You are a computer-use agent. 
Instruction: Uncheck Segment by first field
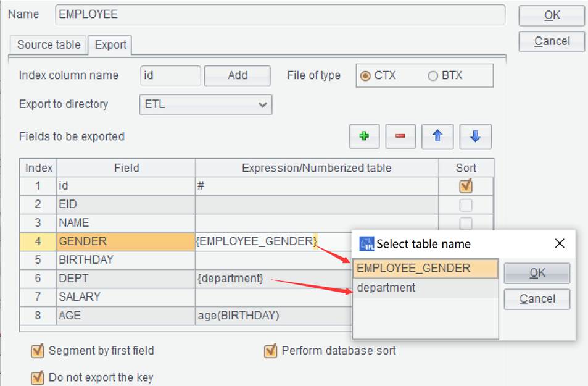[37, 351]
